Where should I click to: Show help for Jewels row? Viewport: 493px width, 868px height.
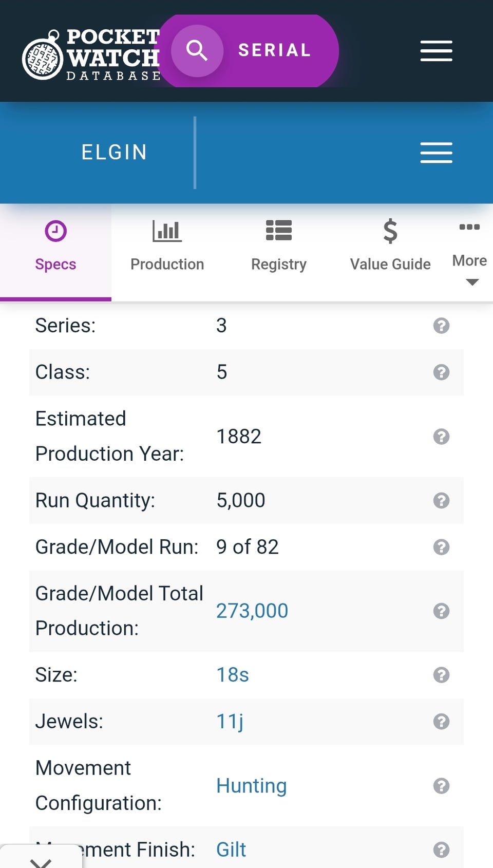coord(441,722)
